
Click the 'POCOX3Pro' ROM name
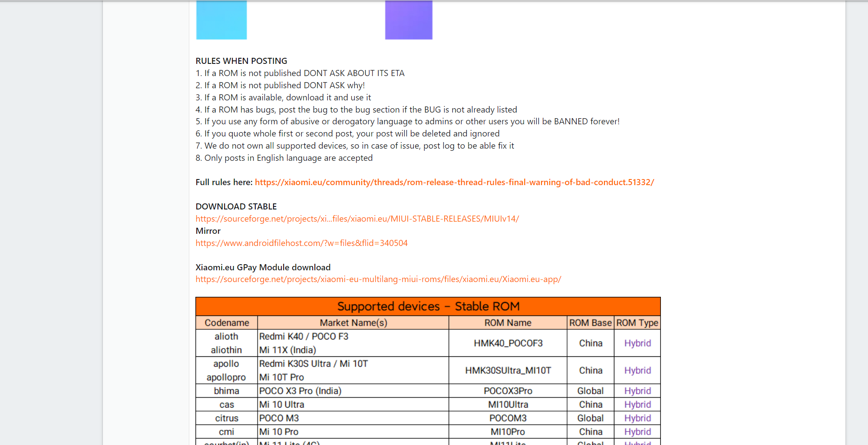point(508,391)
